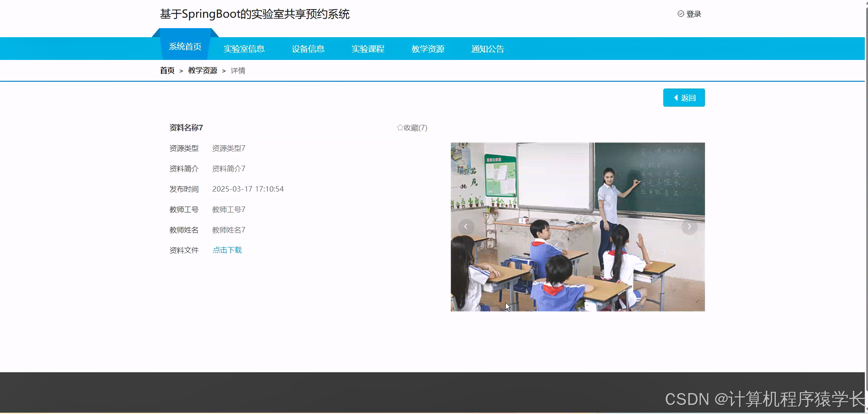Click the 点击下载 download link
Image resolution: width=868 pixels, height=414 pixels.
click(x=227, y=250)
